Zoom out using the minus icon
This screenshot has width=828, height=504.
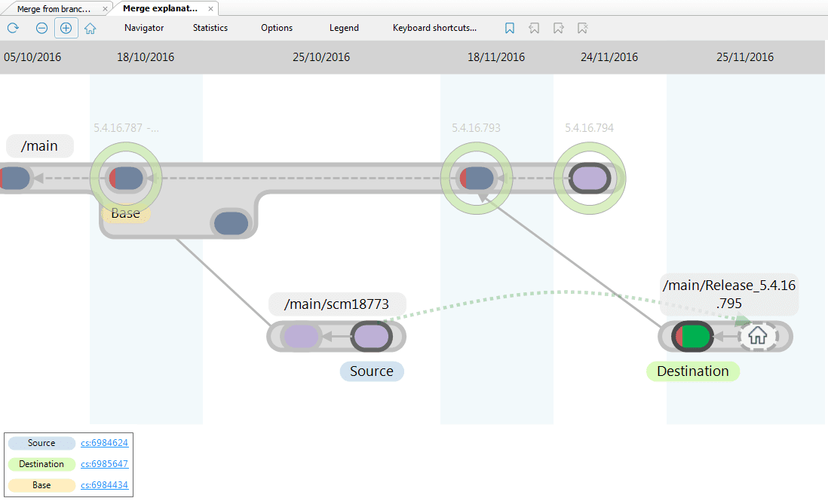click(41, 28)
